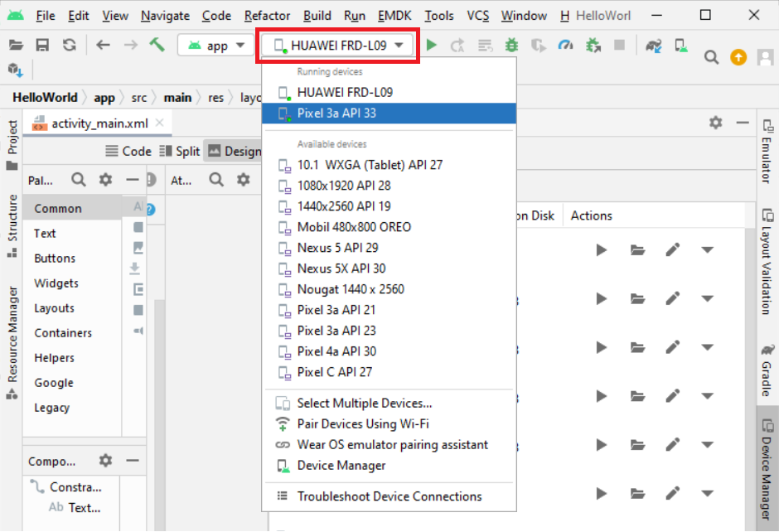Open the Refactor menu

pyautogui.click(x=267, y=15)
